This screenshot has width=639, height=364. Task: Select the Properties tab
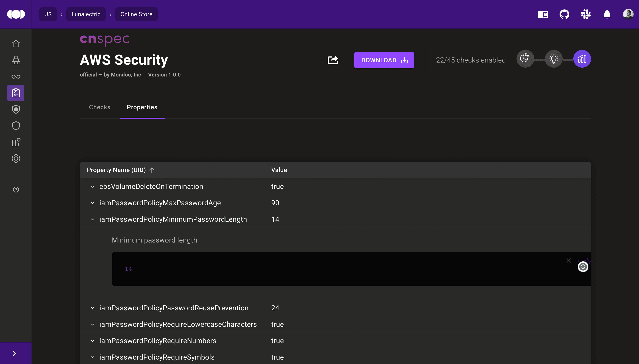point(142,107)
